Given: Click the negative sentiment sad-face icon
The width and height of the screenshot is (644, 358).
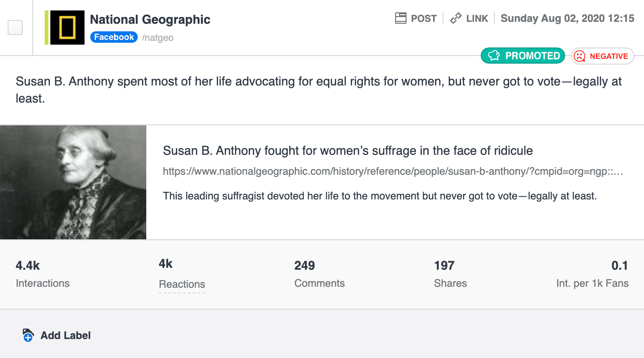Looking at the screenshot, I should [579, 56].
